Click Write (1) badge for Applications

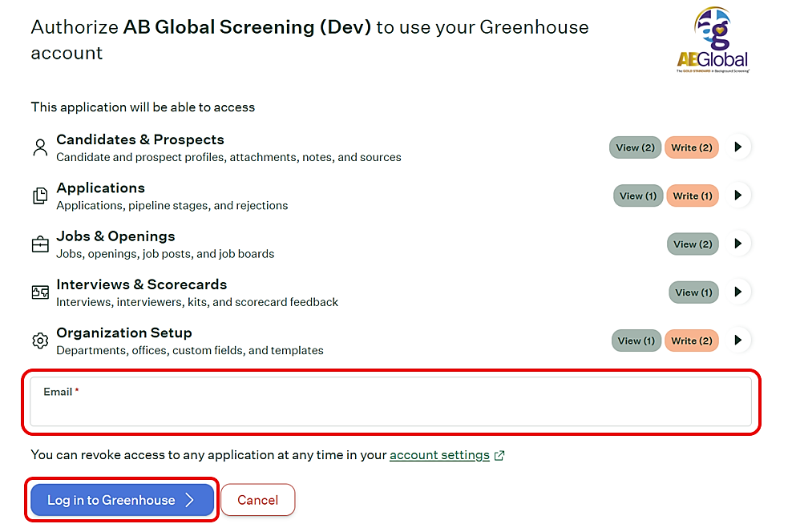click(x=693, y=195)
